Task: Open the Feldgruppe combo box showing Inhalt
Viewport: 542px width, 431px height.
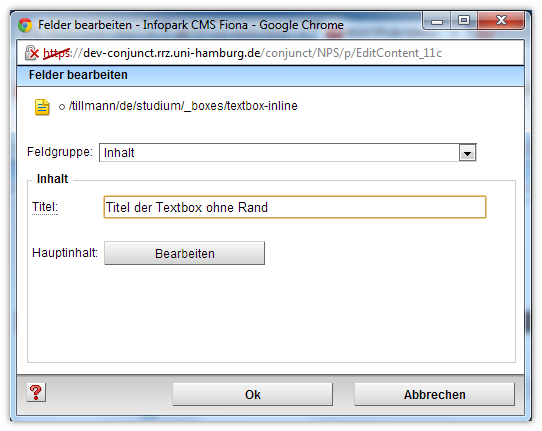Action: pyautogui.click(x=288, y=153)
